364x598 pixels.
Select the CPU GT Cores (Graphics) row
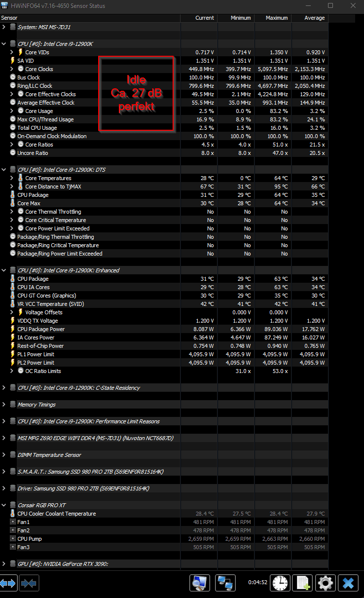pos(164,296)
